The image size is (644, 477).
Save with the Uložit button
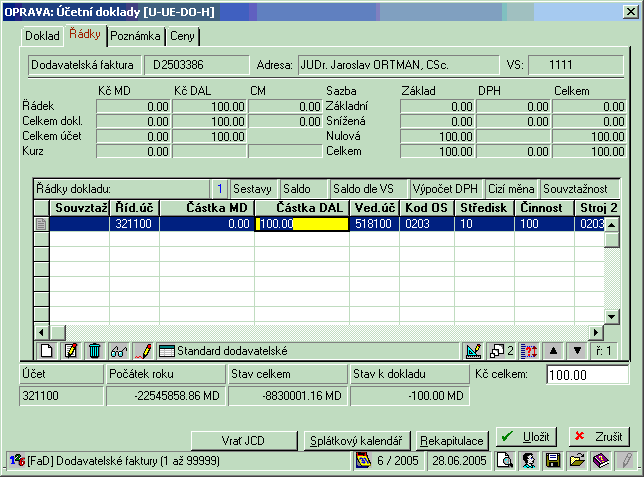(527, 437)
